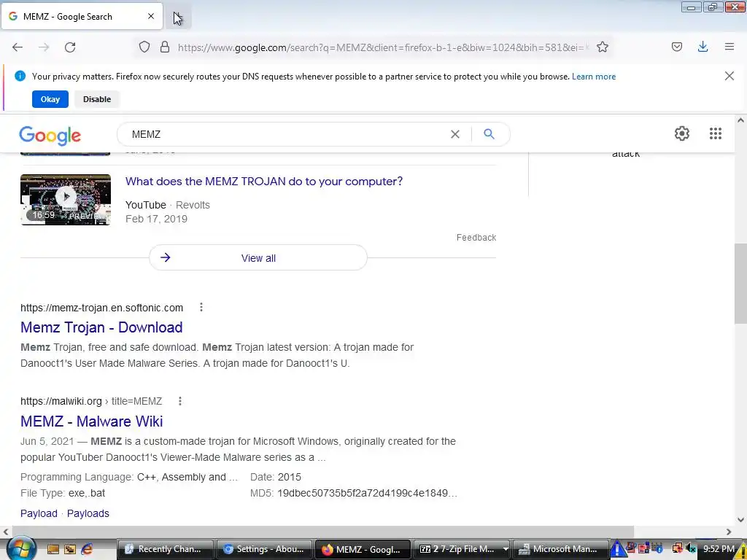Screen dimensions: 747x560
Task: Clear the search query text
Action: coord(455,134)
